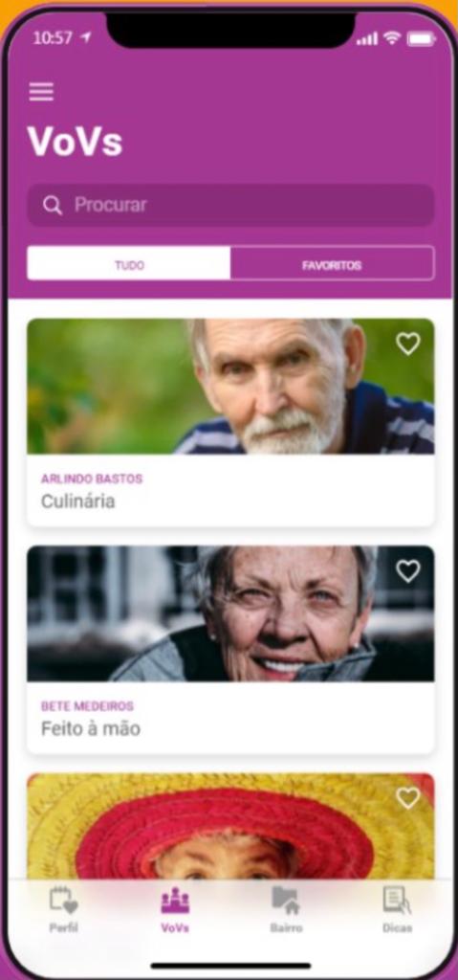The height and width of the screenshot is (980, 458).
Task: Favorite Arlindo Bastos with heart
Action: pos(408,344)
